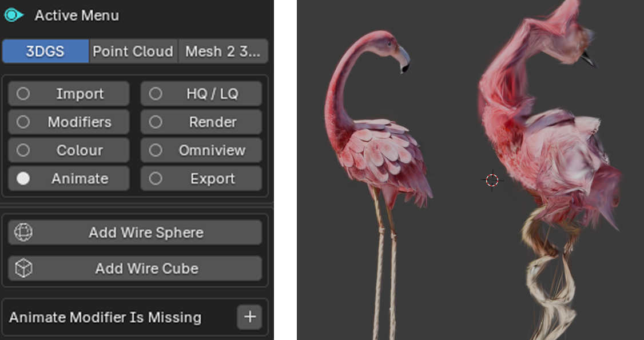Click the Animate Modifier Is Missing label
The height and width of the screenshot is (340, 644).
pos(105,317)
